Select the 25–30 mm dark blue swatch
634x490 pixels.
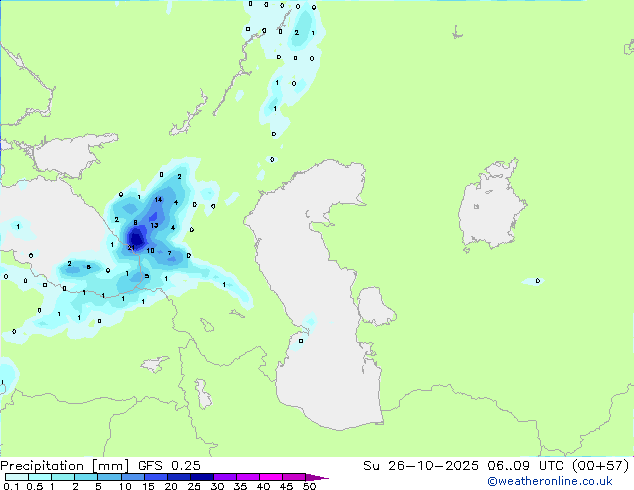click(202, 477)
